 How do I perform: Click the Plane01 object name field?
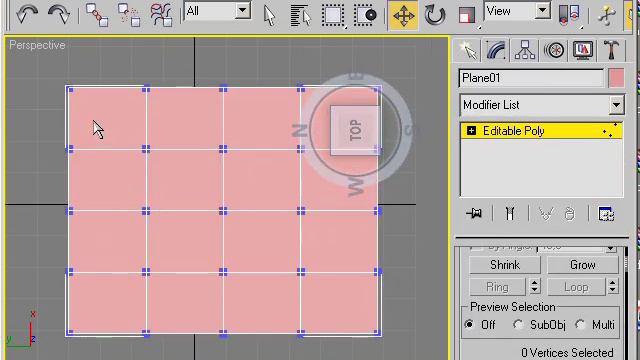tap(531, 78)
